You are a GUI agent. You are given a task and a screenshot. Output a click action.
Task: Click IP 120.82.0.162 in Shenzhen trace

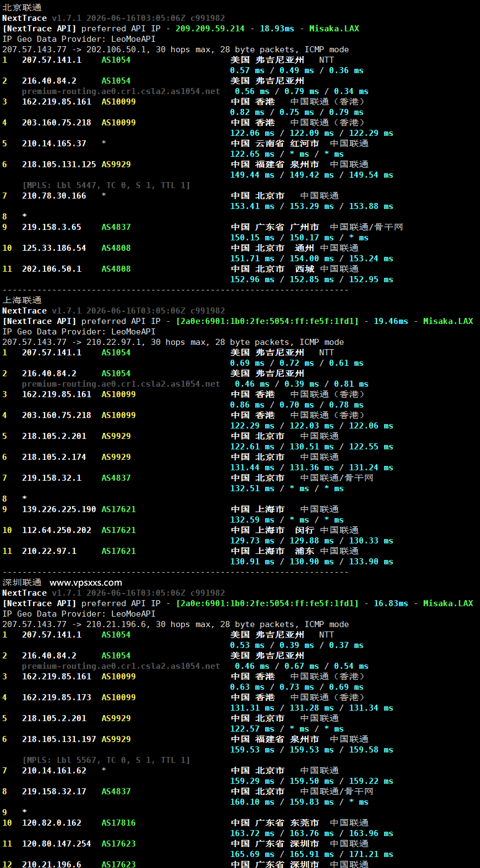coord(52,823)
